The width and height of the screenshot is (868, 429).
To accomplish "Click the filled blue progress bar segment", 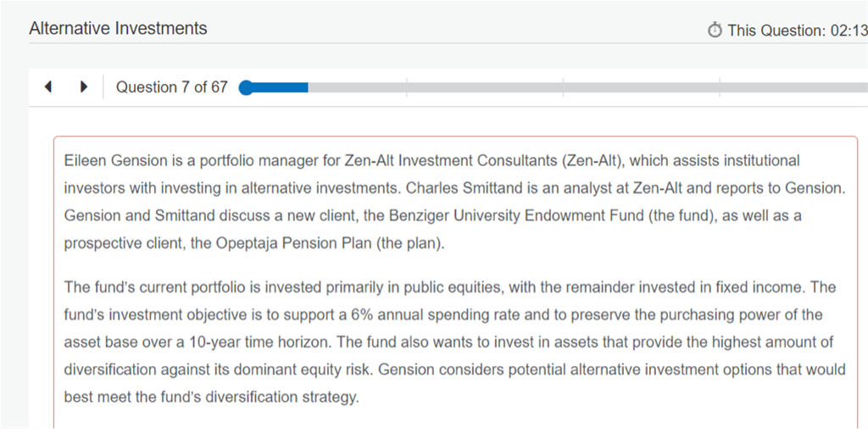I will (x=278, y=87).
